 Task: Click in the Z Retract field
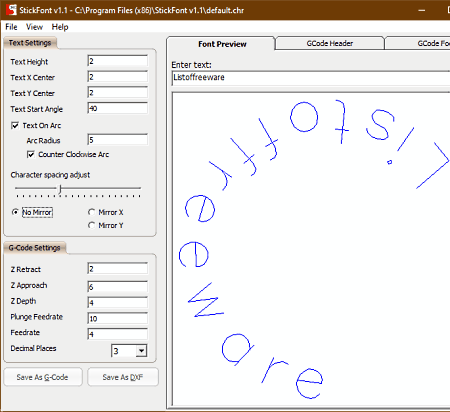tap(117, 269)
